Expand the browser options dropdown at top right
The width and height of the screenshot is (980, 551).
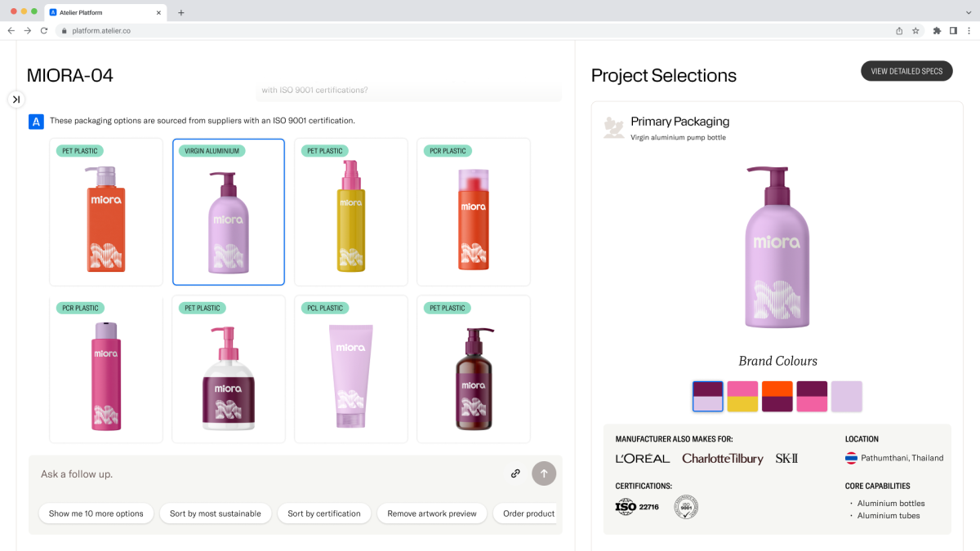pyautogui.click(x=969, y=11)
